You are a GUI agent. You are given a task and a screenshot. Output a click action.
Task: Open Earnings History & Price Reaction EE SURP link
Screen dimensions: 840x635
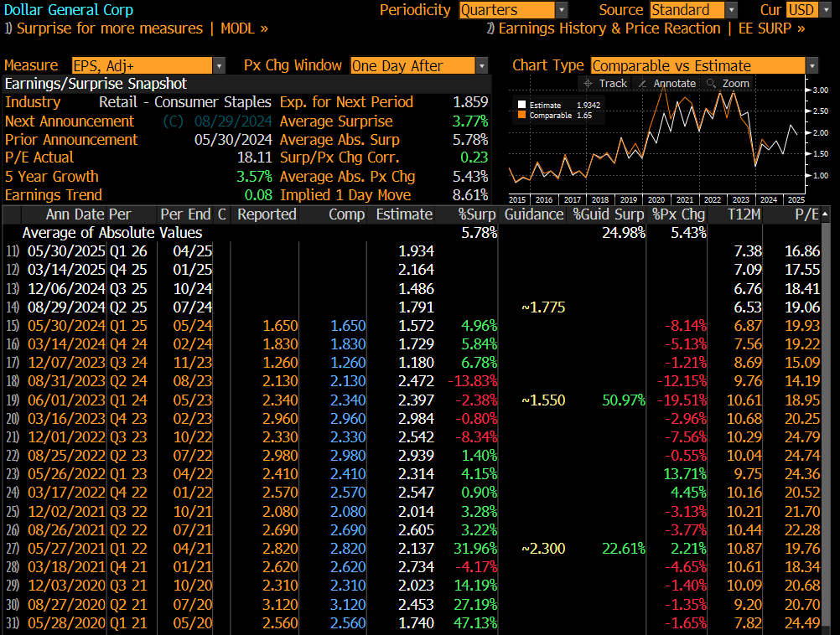coord(646,28)
